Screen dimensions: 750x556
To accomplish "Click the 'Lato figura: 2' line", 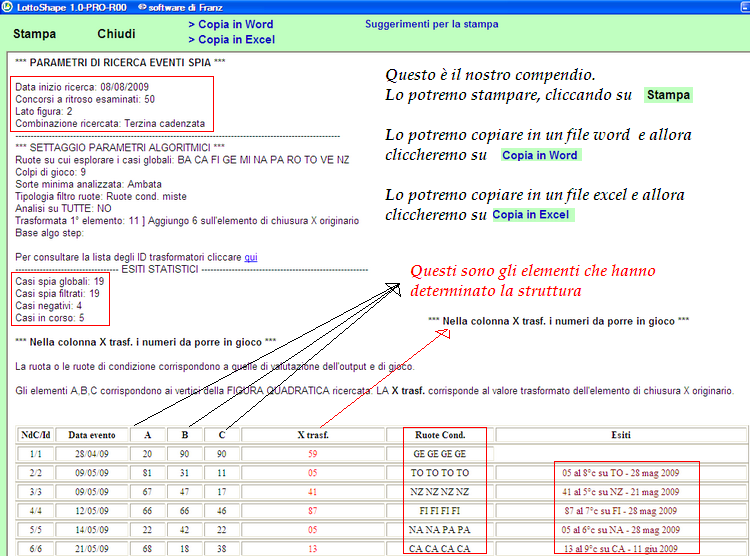I will tap(44, 111).
